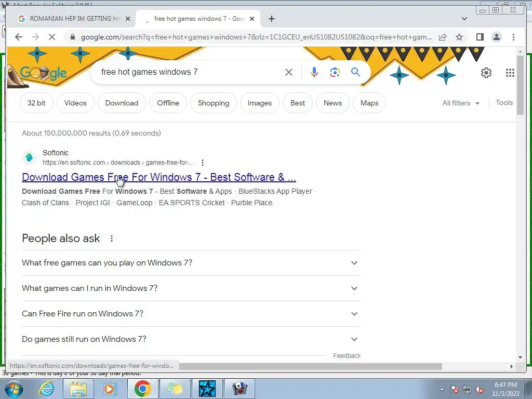The width and height of the screenshot is (532, 399).
Task: Switch to Shopping results
Action: (214, 103)
